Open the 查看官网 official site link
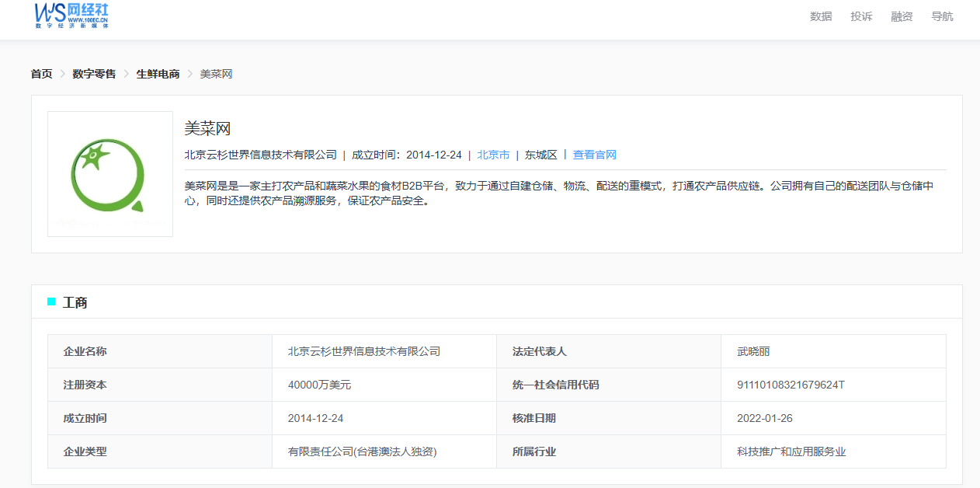 [x=594, y=155]
